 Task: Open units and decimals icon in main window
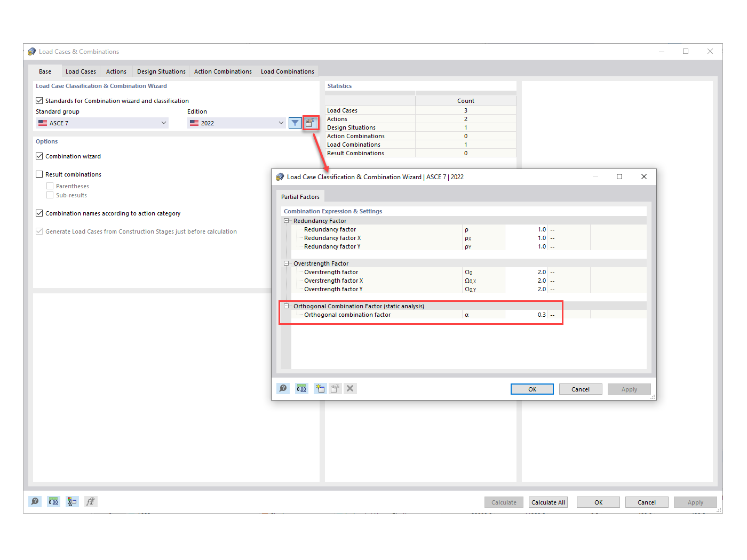pyautogui.click(x=53, y=501)
